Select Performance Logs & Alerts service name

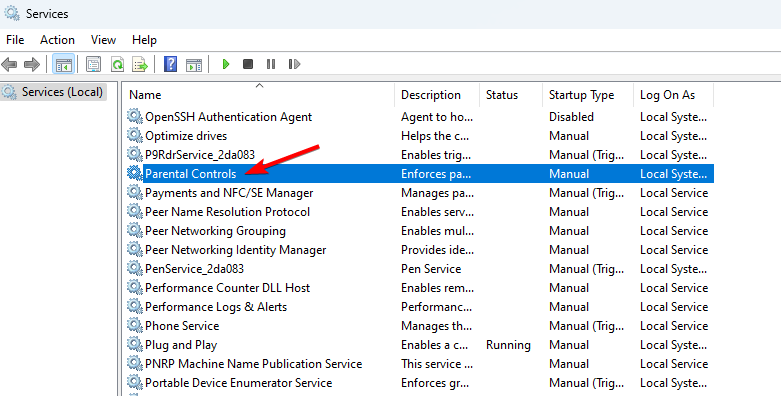click(216, 306)
